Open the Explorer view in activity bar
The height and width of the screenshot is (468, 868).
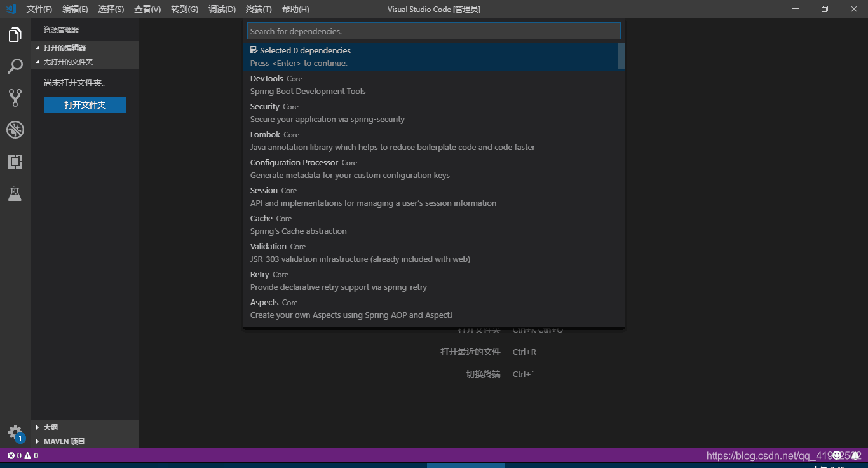pos(15,35)
